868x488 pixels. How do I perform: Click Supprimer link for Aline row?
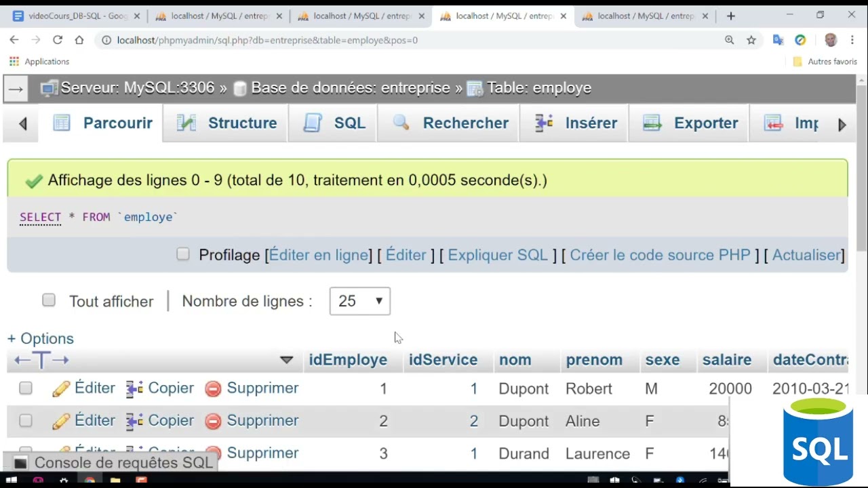point(262,420)
